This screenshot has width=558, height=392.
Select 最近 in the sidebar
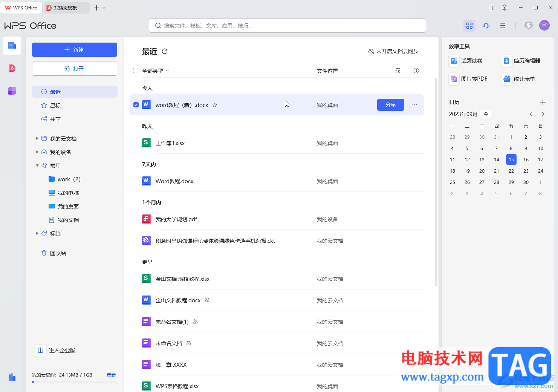click(x=75, y=92)
